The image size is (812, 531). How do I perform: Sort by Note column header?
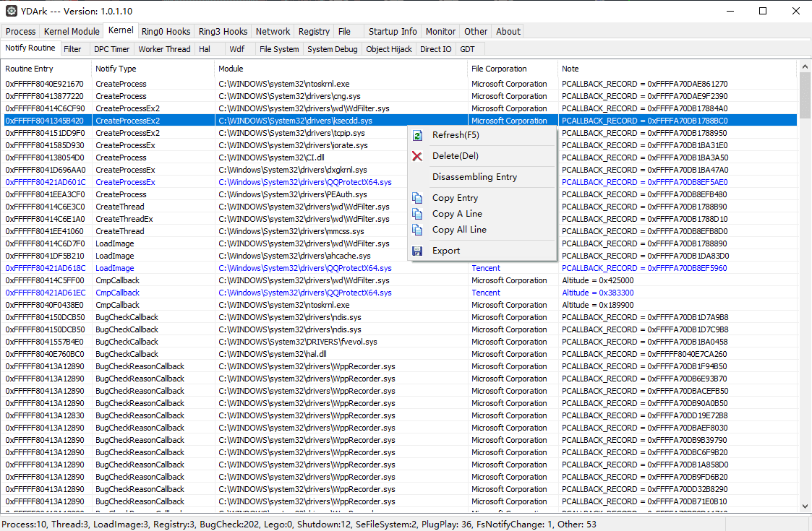click(678, 69)
